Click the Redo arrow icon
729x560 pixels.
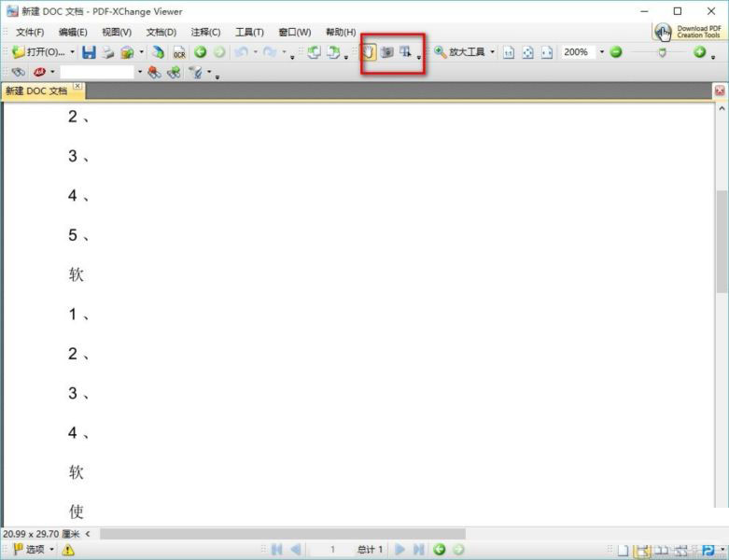click(x=270, y=52)
